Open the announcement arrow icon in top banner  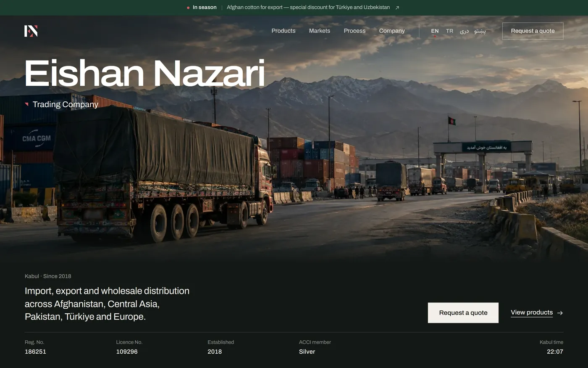click(397, 8)
